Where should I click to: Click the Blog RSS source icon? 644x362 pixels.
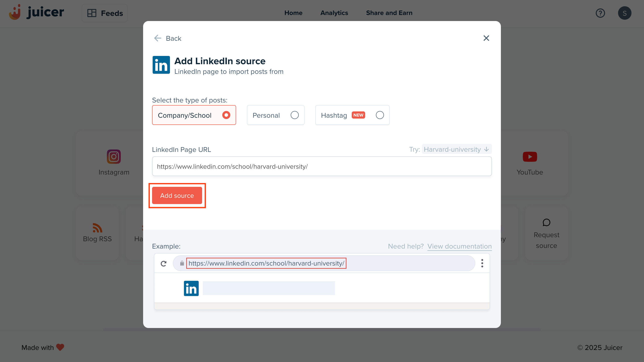pos(97,228)
